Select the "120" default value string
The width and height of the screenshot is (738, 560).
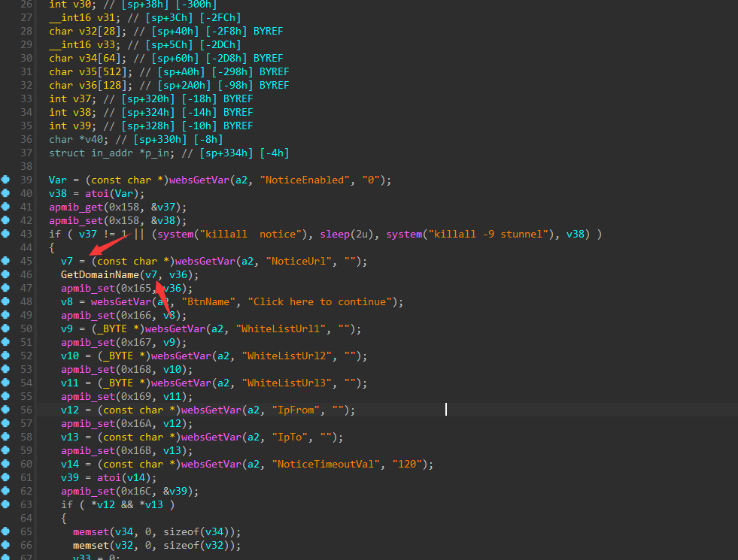[x=407, y=464]
